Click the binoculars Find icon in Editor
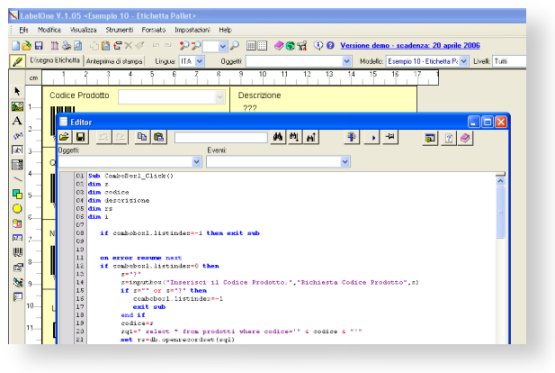The height and width of the screenshot is (373, 555). tap(278, 137)
